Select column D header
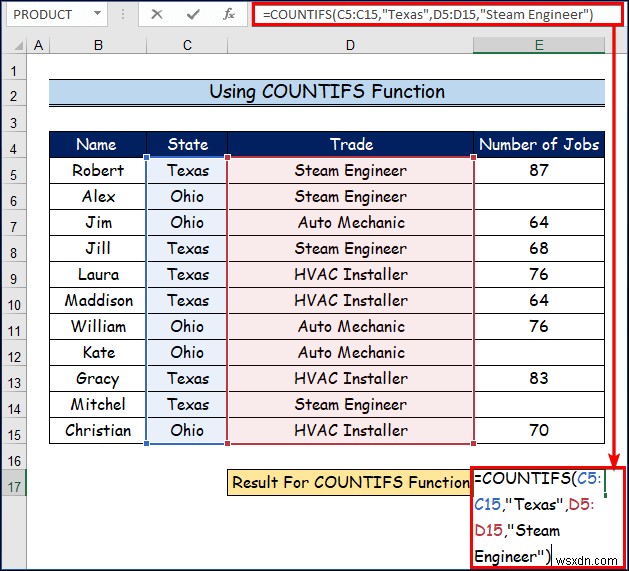The image size is (629, 571). 350,45
